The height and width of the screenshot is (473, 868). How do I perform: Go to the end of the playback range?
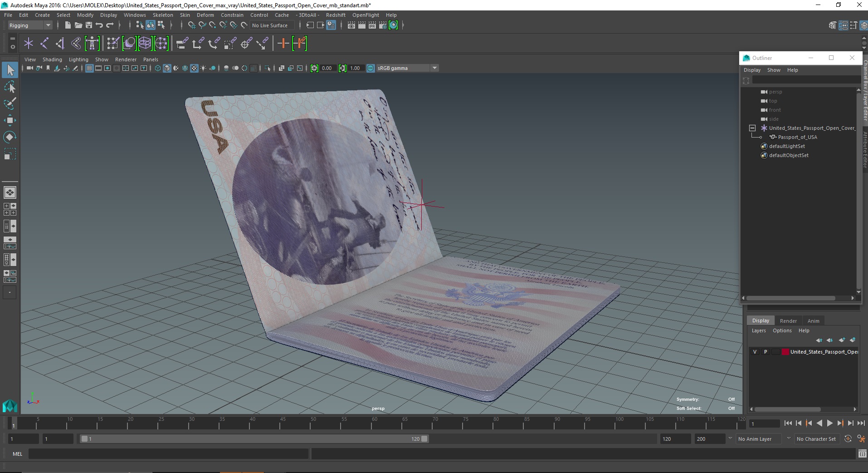tap(861, 423)
